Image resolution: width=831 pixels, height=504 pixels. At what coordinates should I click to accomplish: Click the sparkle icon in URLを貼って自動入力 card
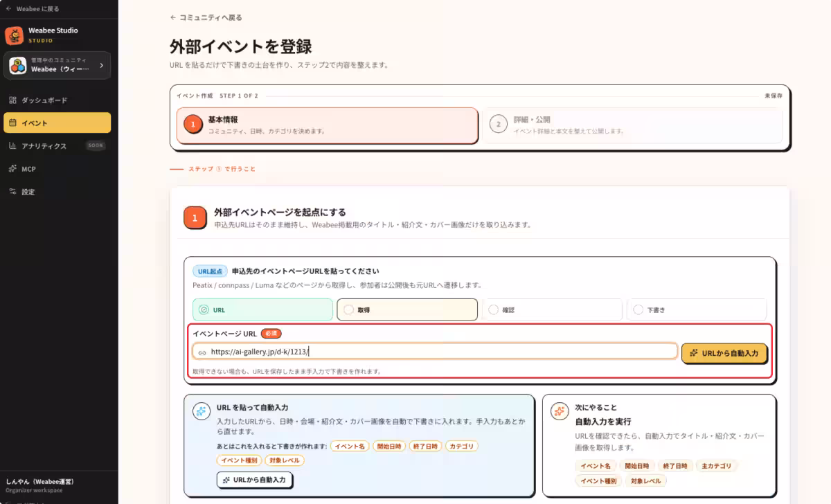(201, 411)
